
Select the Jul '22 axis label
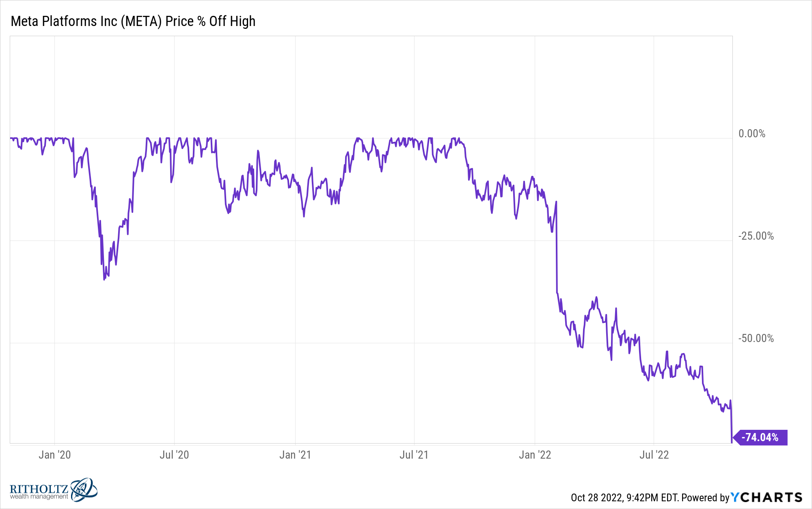(654, 455)
